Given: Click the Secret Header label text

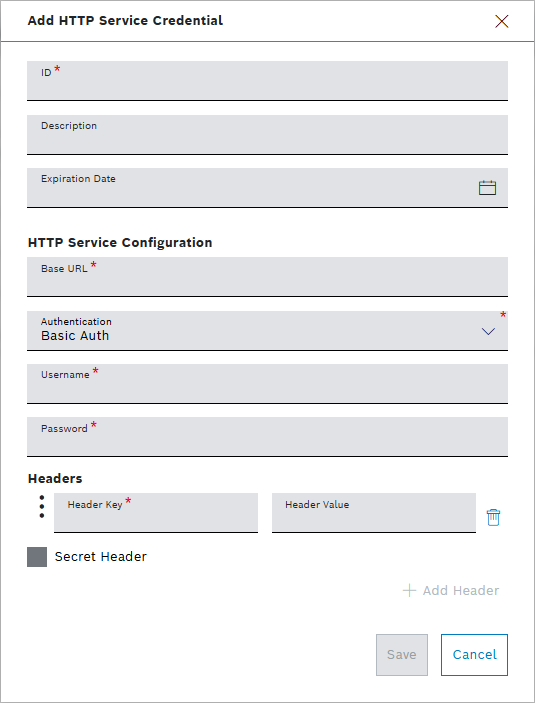Looking at the screenshot, I should click(100, 557).
